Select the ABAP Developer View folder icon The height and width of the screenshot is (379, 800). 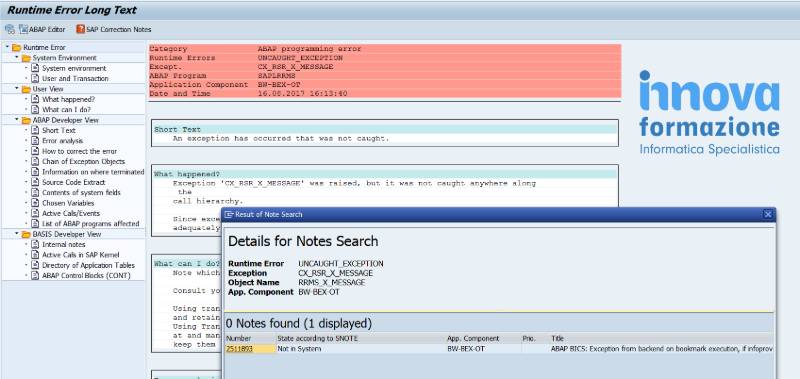click(x=26, y=120)
